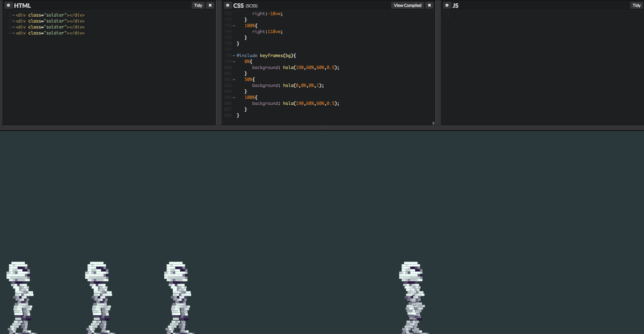
Task: Fold the 100% block at line 805
Action: [234, 97]
